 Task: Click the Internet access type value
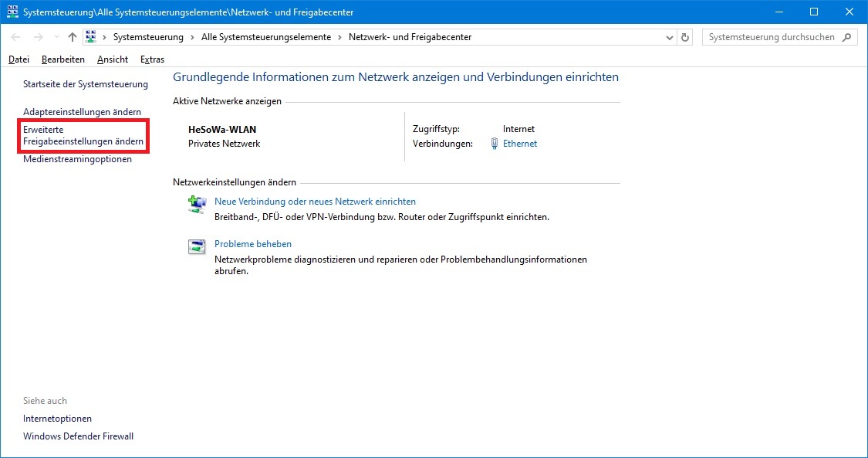pyautogui.click(x=518, y=129)
